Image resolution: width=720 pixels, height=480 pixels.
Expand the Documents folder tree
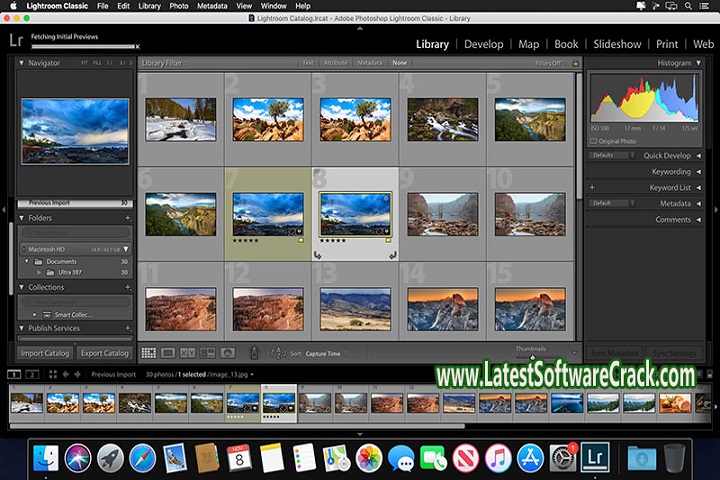[27, 261]
